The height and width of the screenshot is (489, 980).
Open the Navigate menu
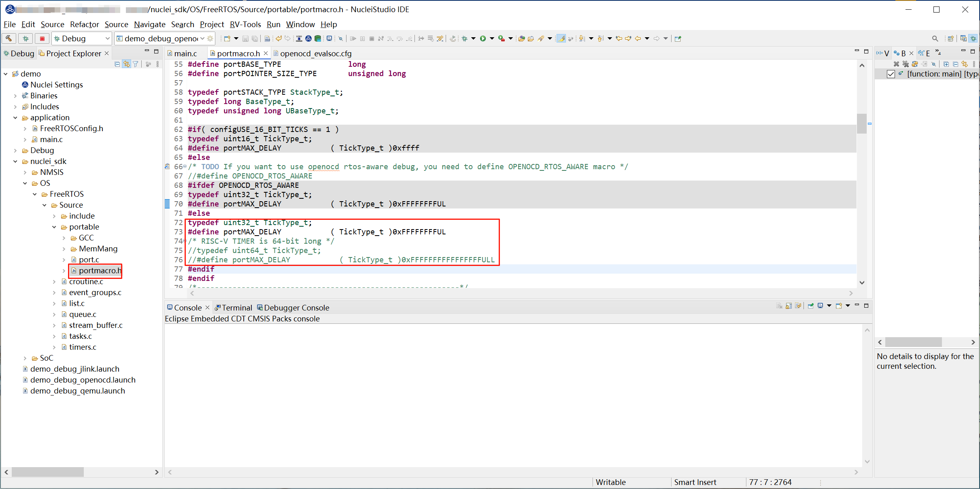tap(149, 24)
